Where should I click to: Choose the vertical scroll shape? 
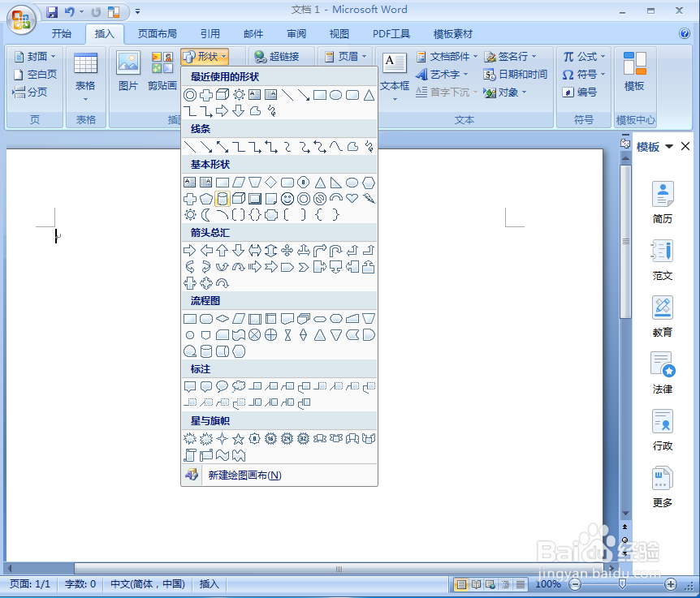point(190,455)
